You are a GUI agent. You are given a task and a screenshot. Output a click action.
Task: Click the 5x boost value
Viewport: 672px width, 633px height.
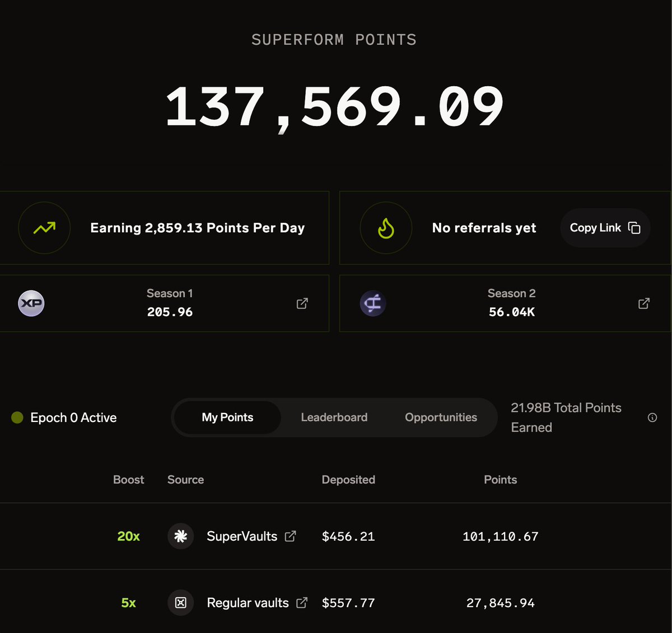(x=129, y=603)
